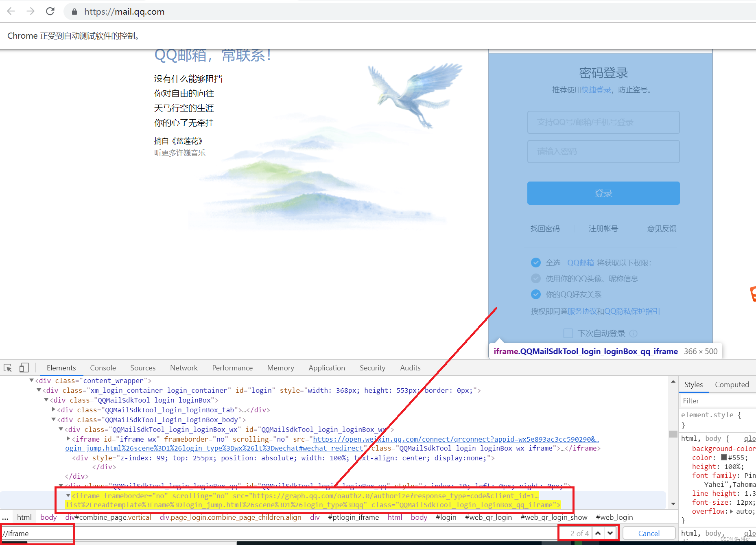
Task: Toggle the 你的QQ好友关系 checkbox
Action: 536,294
